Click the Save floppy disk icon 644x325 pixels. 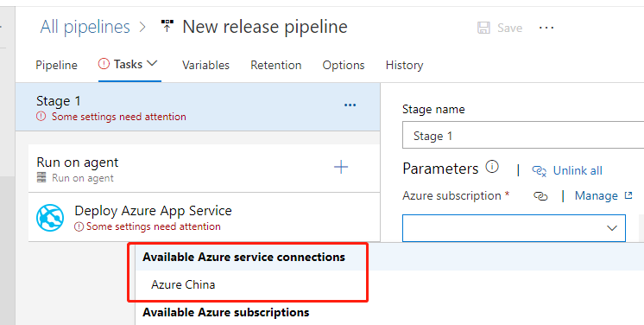point(483,28)
